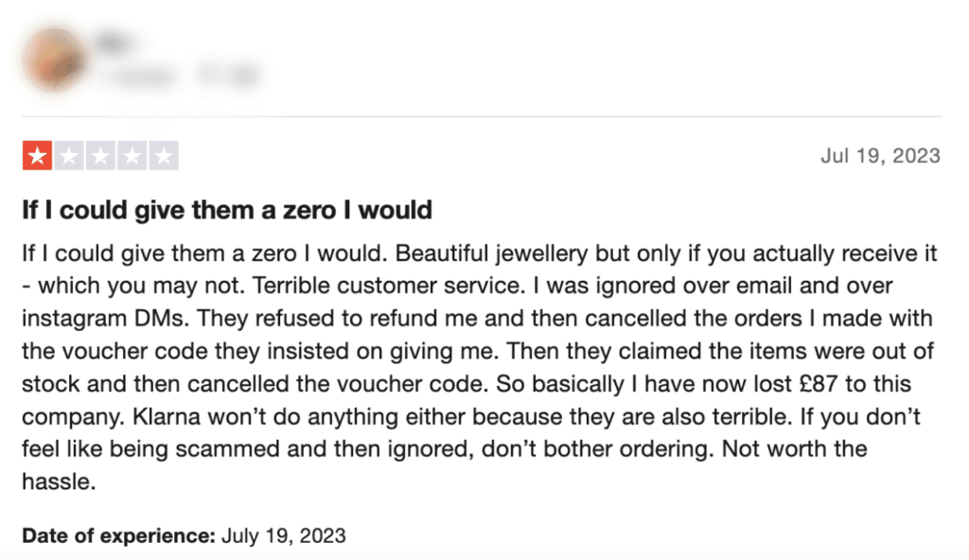The width and height of the screenshot is (969, 560).
Task: Click the reviewer's blurred profile avatar
Action: (x=54, y=60)
